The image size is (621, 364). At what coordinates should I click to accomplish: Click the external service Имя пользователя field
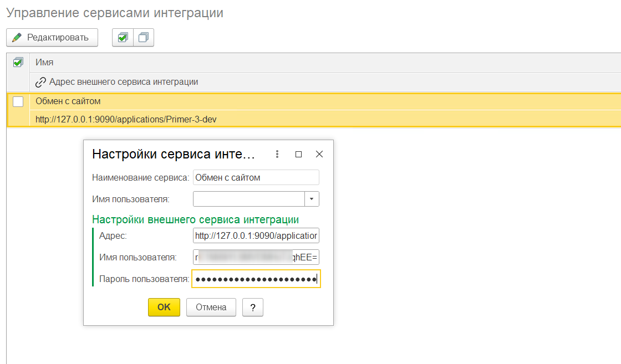pyautogui.click(x=256, y=258)
